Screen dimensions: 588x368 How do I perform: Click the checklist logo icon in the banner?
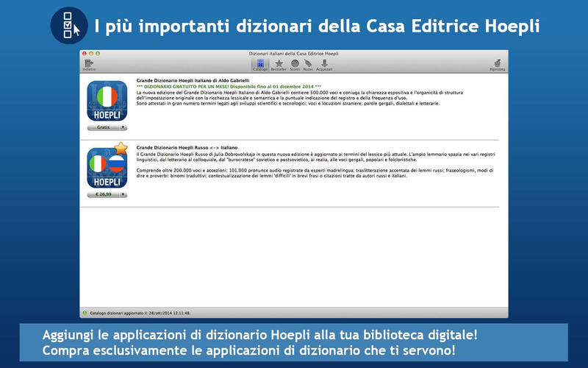tap(69, 26)
